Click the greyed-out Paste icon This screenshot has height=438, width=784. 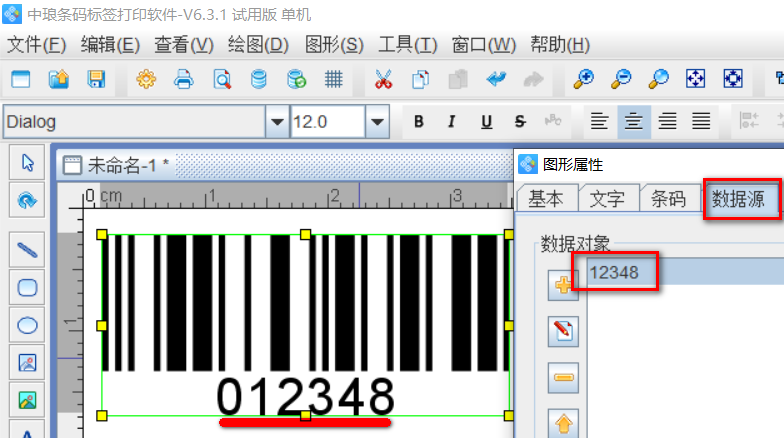coord(458,79)
